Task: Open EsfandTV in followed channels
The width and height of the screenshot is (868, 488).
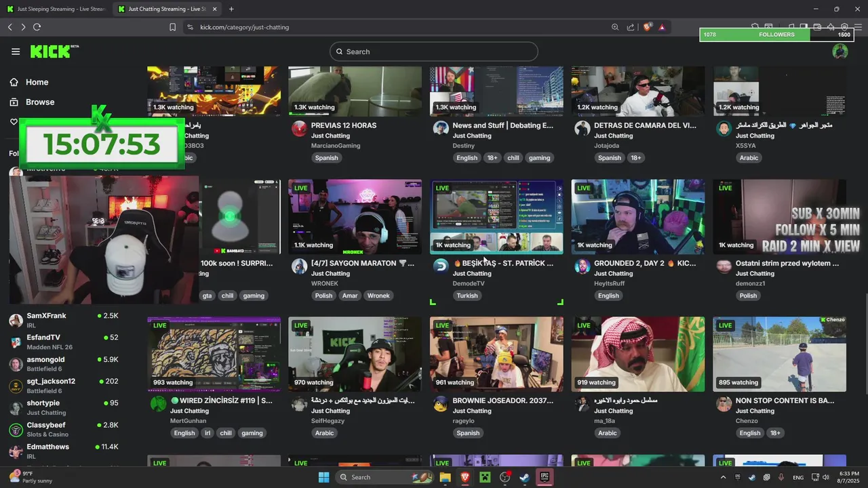Action: click(64, 342)
